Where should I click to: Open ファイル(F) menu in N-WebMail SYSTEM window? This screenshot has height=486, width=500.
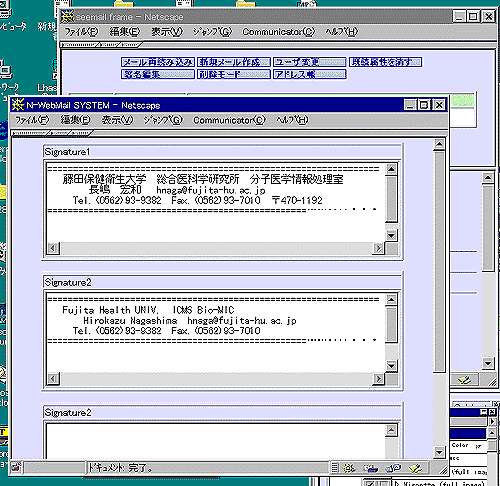point(32,120)
